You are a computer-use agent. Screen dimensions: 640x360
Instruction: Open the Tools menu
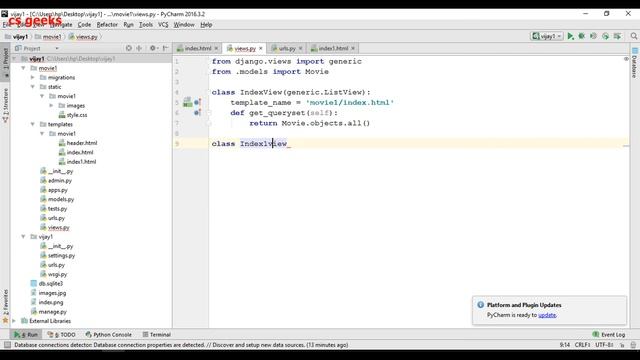pos(146,24)
